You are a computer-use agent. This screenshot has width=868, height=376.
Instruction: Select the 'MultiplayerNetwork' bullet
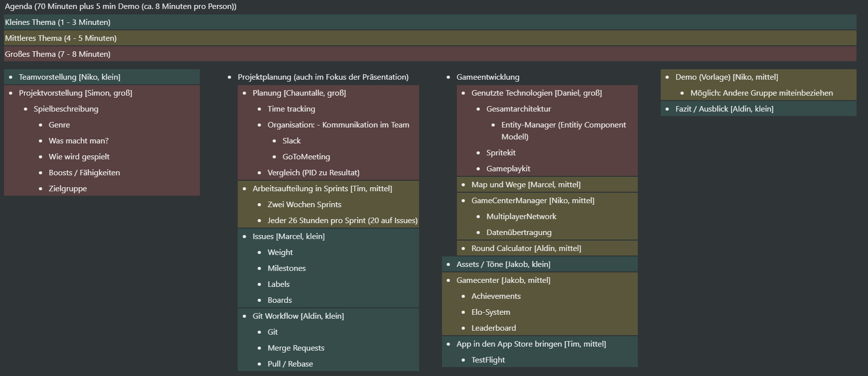pyautogui.click(x=521, y=217)
